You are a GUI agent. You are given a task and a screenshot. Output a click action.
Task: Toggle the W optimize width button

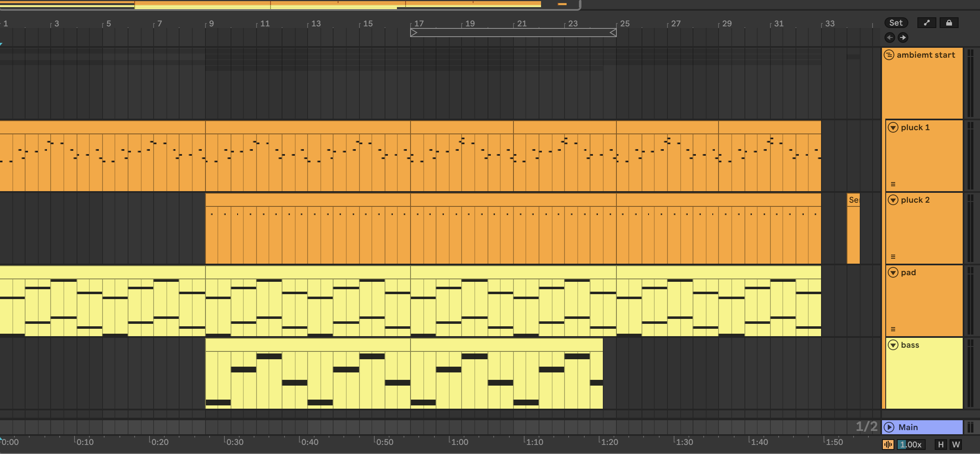956,445
